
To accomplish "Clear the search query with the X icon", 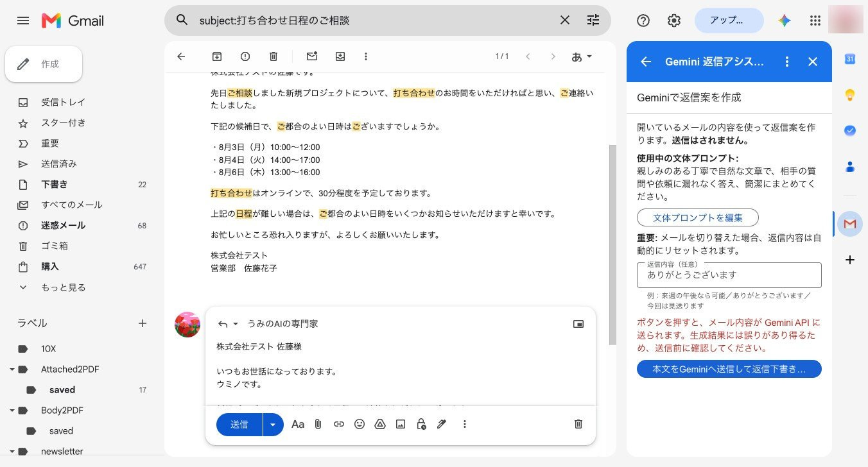I will tap(565, 21).
